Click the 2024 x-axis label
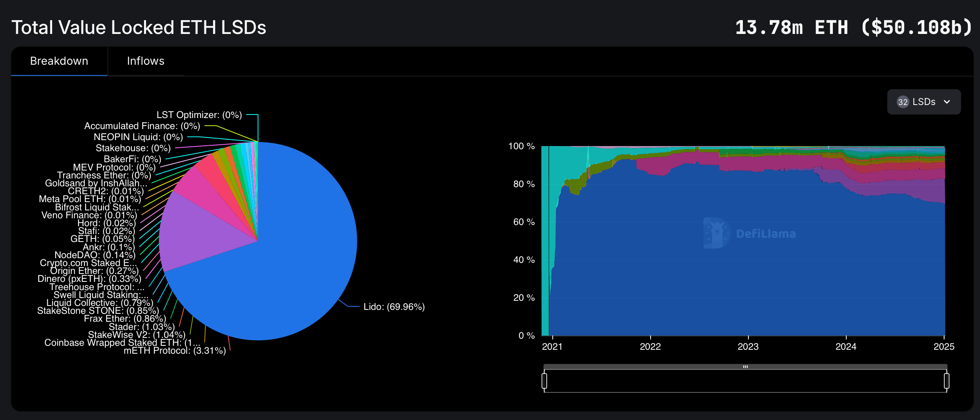The width and height of the screenshot is (980, 420). tap(846, 347)
